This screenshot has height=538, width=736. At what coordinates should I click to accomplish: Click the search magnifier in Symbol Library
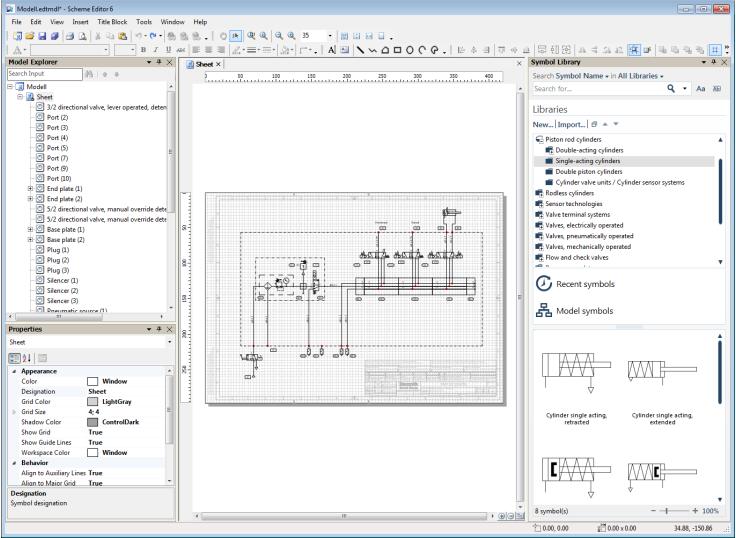671,88
